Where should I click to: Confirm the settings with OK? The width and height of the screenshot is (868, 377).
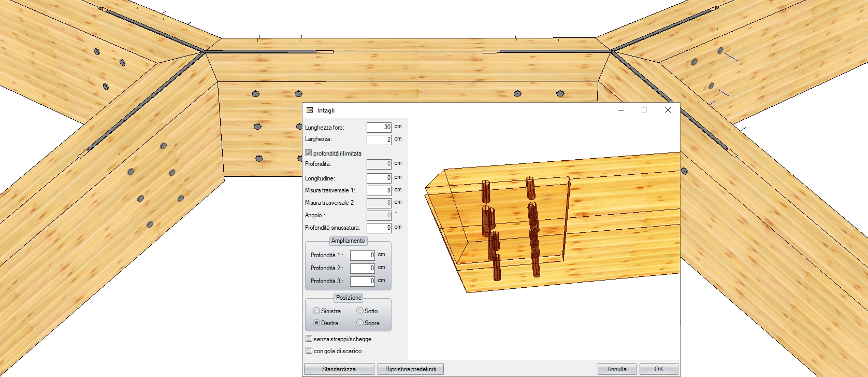coord(659,369)
